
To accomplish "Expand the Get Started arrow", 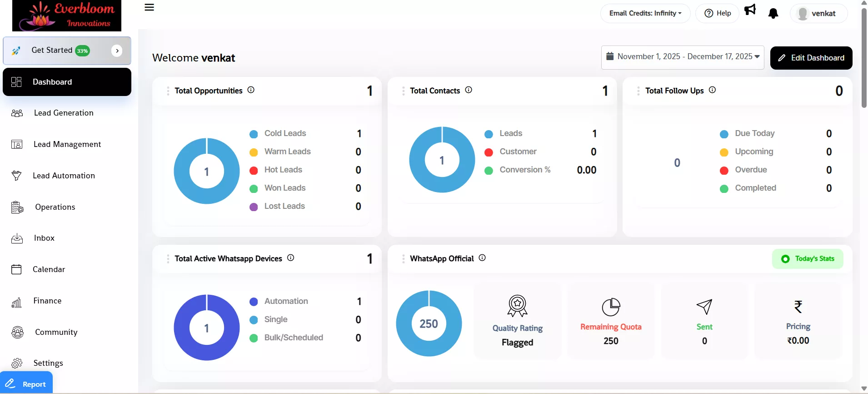I will pos(117,51).
